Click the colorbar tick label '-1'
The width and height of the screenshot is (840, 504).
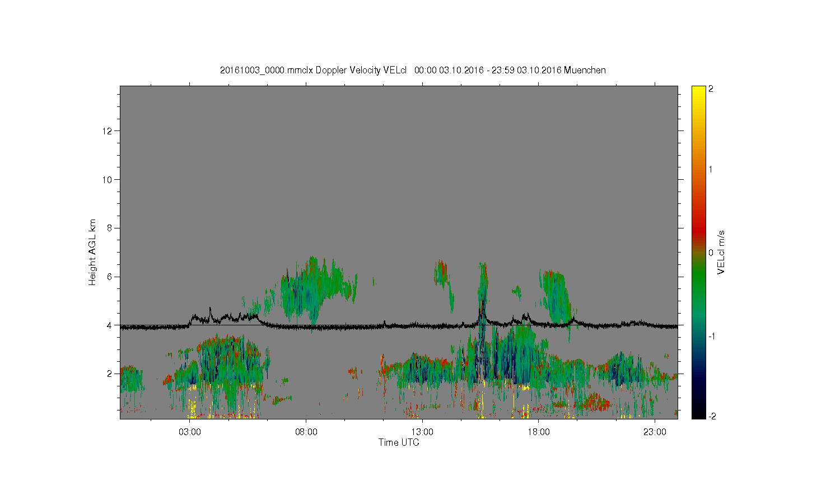(x=712, y=335)
